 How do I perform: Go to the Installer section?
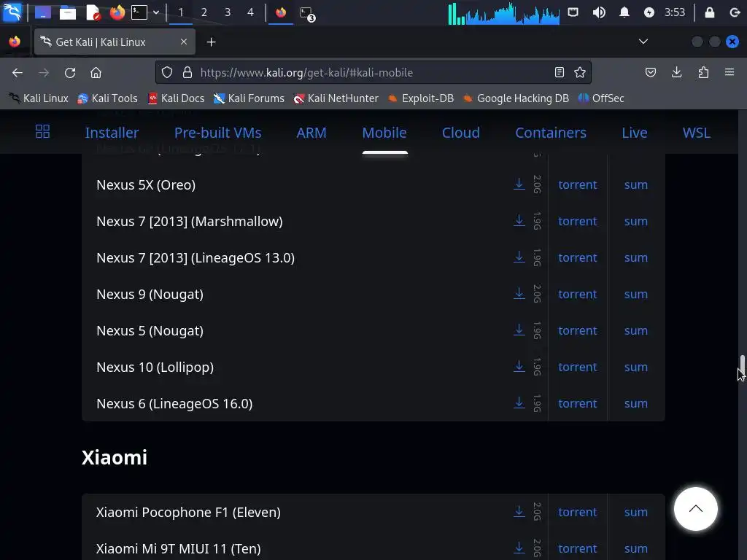point(112,133)
